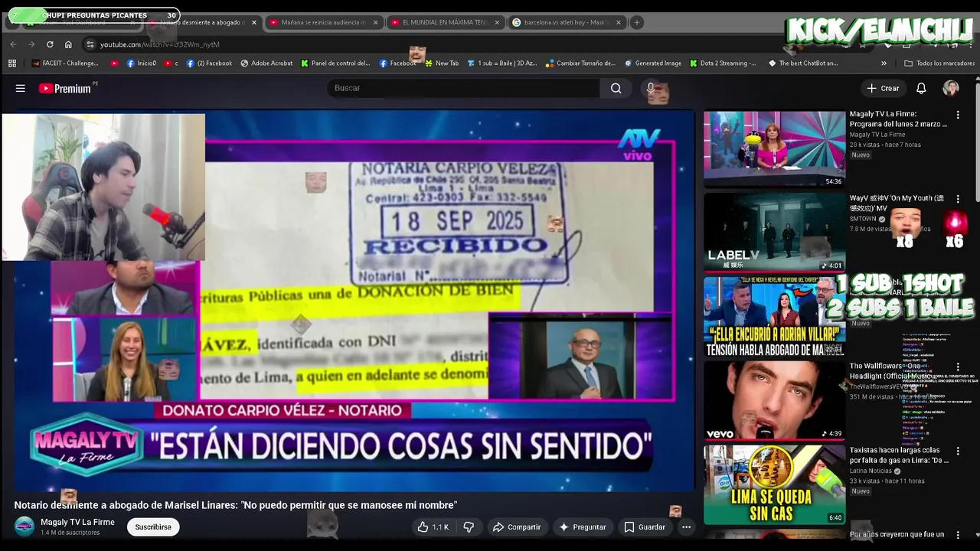Reload the YouTube page
This screenshot has height=551, width=980.
[50, 44]
